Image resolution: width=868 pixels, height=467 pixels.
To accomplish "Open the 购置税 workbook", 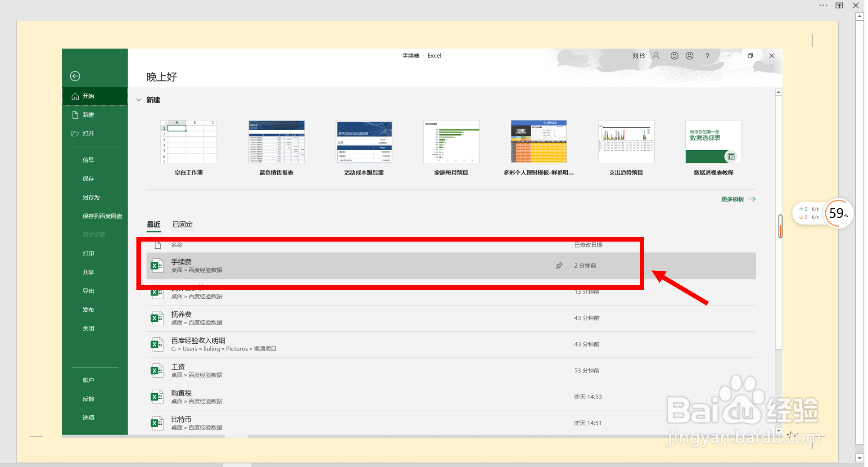I will 451,397.
